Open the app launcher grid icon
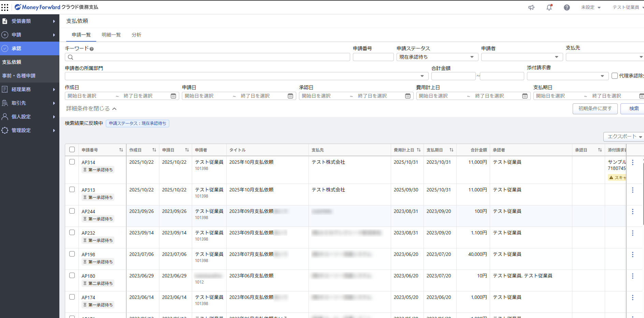This screenshot has height=318, width=644. 5,7
